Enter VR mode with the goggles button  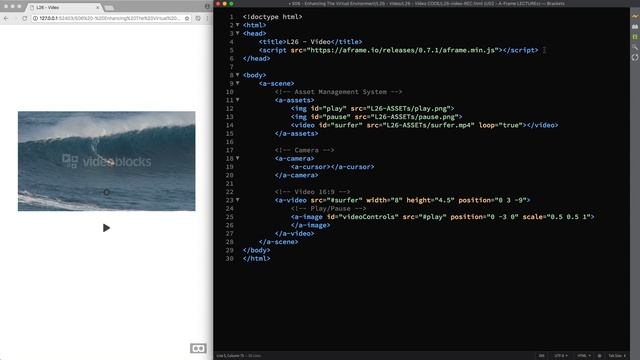pyautogui.click(x=198, y=348)
